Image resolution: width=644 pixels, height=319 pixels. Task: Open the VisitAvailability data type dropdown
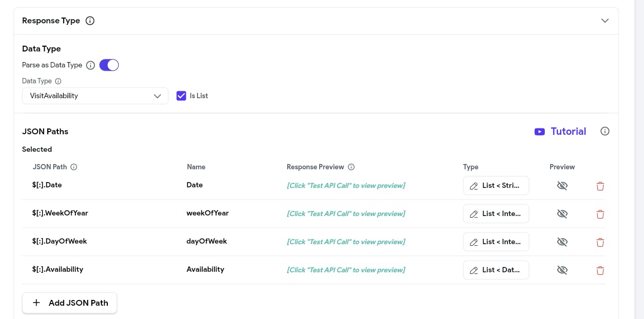pos(95,96)
